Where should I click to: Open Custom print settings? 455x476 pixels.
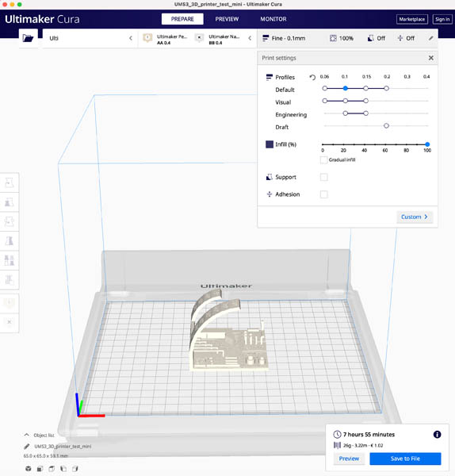click(x=415, y=217)
